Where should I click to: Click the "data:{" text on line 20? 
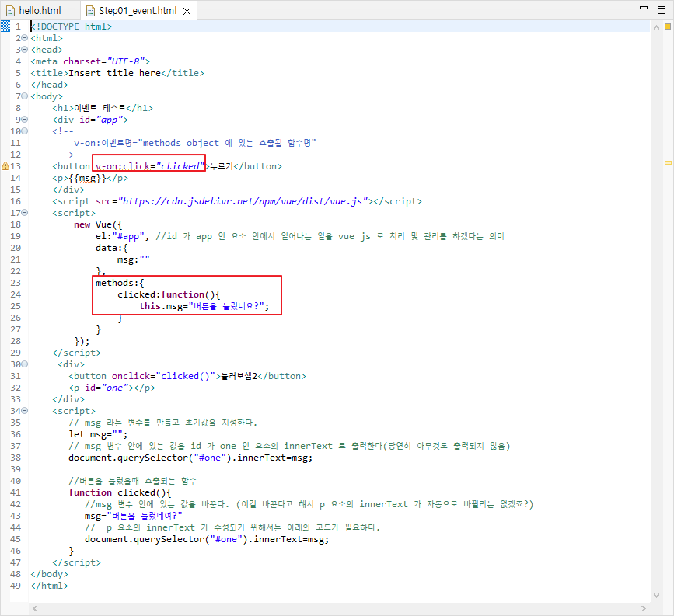click(112, 248)
